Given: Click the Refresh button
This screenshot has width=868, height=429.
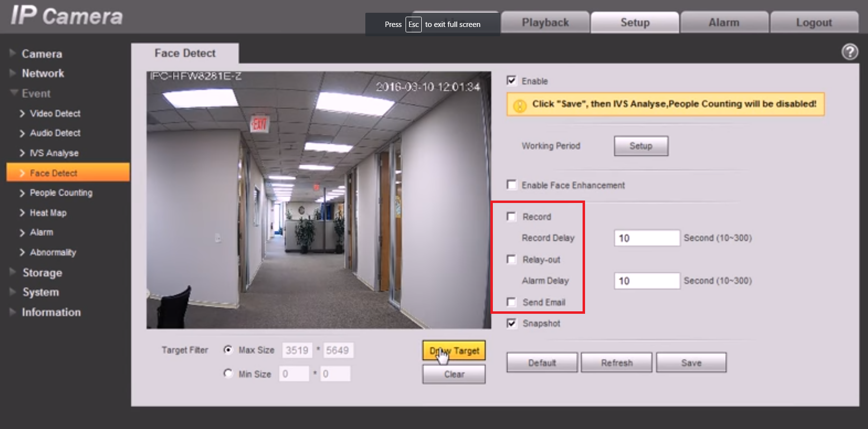Looking at the screenshot, I should coord(617,363).
